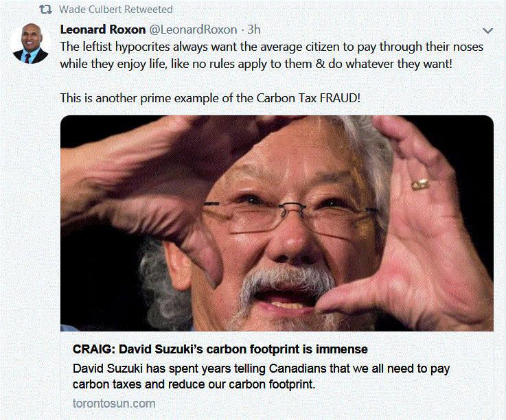The image size is (506, 420).
Task: Open the tweet via 3h timestamp
Action: [x=253, y=30]
